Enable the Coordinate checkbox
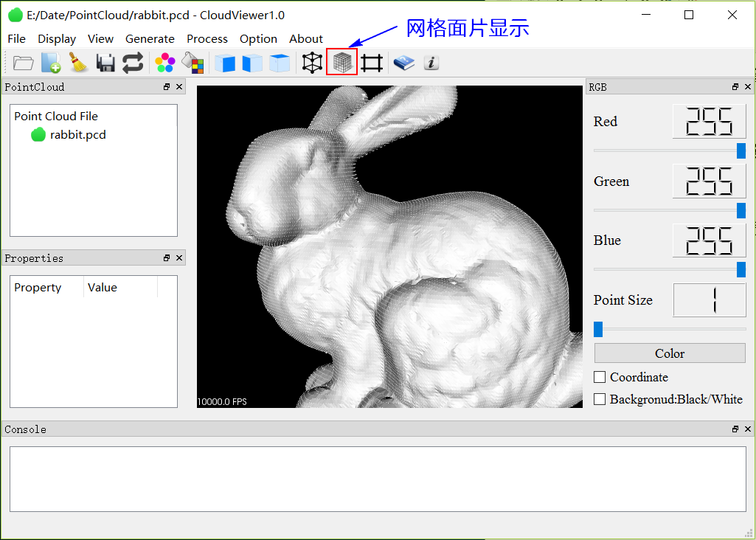The image size is (756, 540). coord(600,377)
